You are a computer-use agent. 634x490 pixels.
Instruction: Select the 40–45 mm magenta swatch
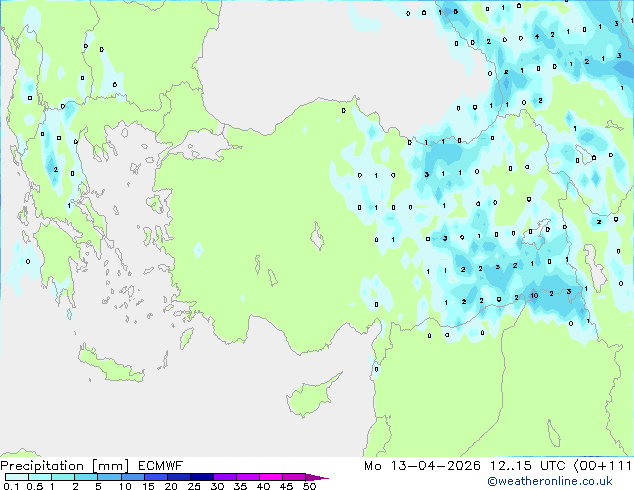pos(271,477)
